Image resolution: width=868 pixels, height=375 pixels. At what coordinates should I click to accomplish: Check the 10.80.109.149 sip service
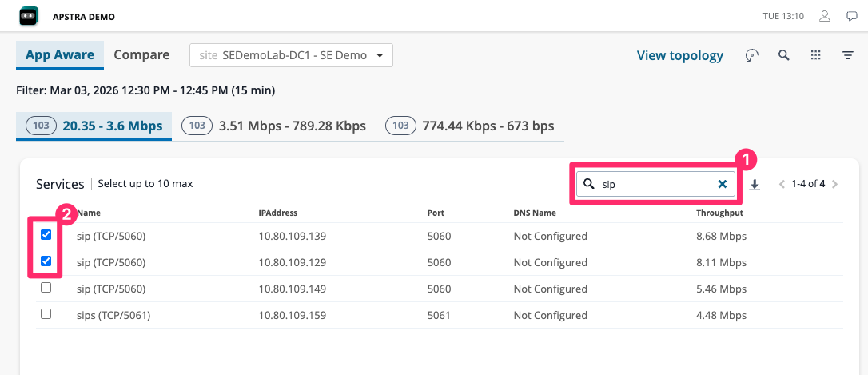pyautogui.click(x=46, y=288)
